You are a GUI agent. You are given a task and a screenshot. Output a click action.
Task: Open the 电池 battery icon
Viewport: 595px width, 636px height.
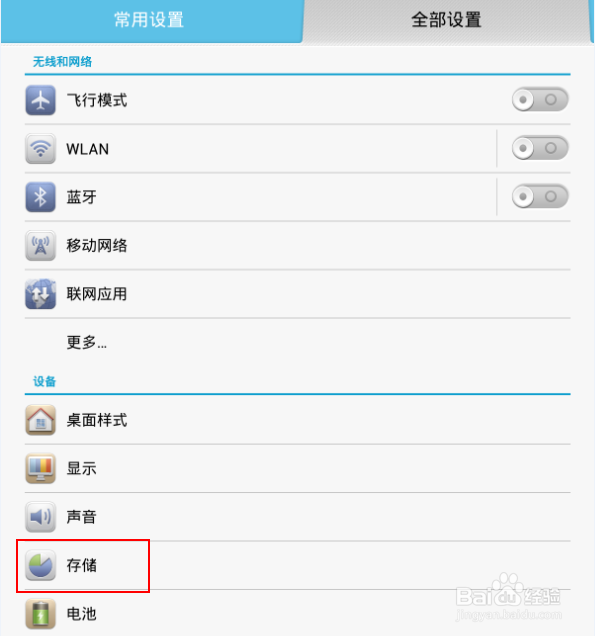(40, 613)
